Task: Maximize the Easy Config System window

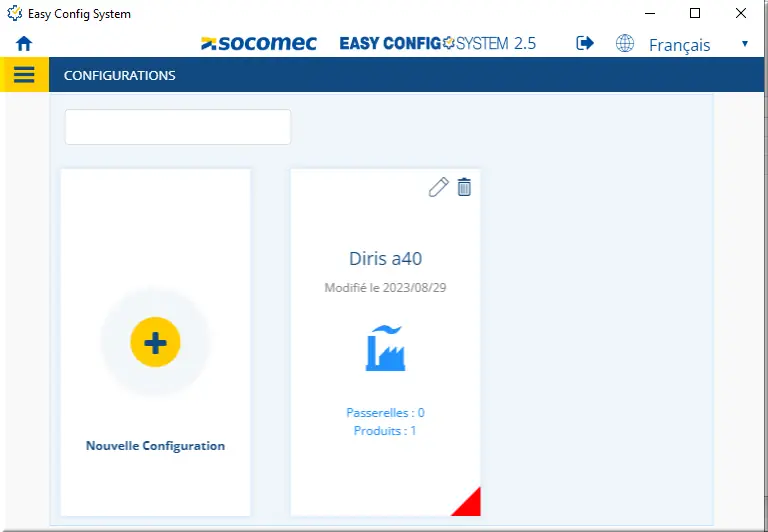Action: pyautogui.click(x=695, y=13)
